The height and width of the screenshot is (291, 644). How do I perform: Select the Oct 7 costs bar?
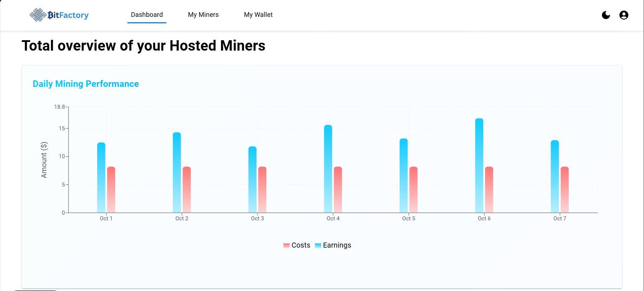pyautogui.click(x=565, y=189)
